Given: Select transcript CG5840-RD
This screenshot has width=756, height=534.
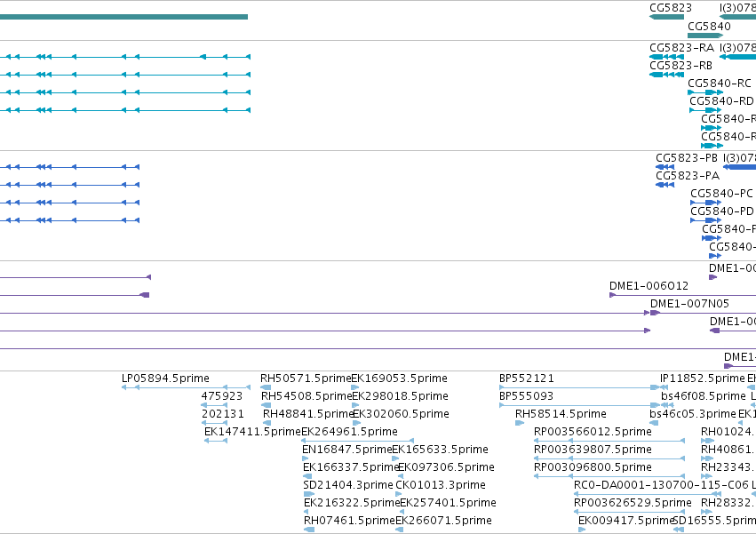Looking at the screenshot, I should pyautogui.click(x=721, y=101).
